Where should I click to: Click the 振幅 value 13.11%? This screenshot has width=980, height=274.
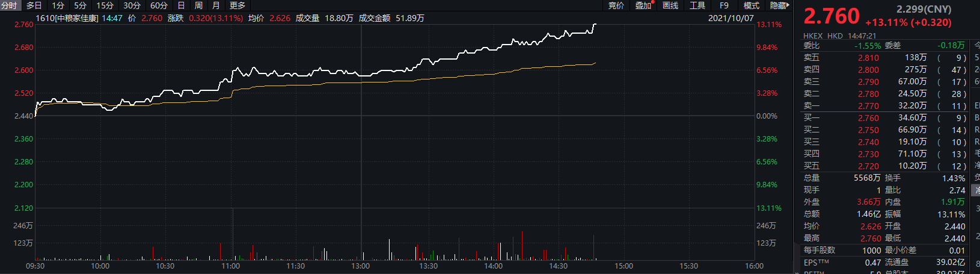pos(951,214)
